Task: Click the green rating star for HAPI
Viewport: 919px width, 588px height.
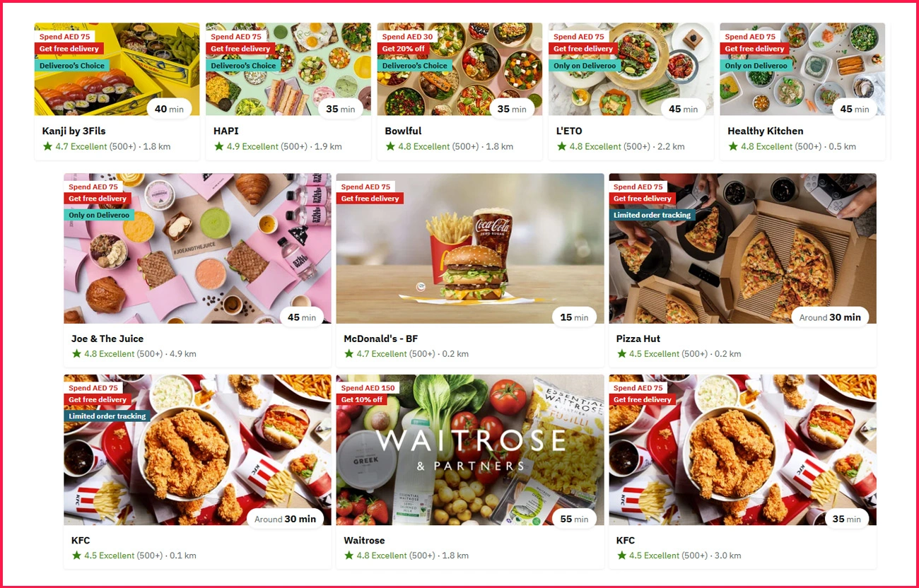Action: (219, 146)
